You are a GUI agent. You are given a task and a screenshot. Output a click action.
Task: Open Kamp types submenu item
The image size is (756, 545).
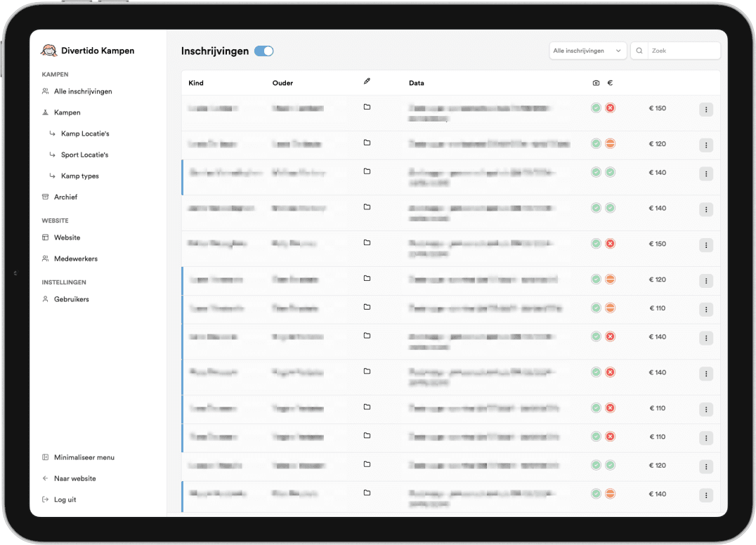[x=79, y=176]
